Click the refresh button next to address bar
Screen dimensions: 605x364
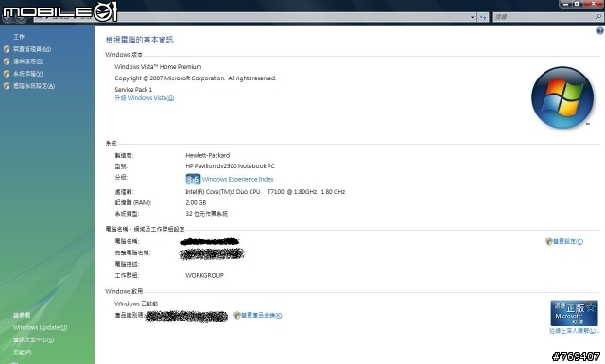pos(483,17)
